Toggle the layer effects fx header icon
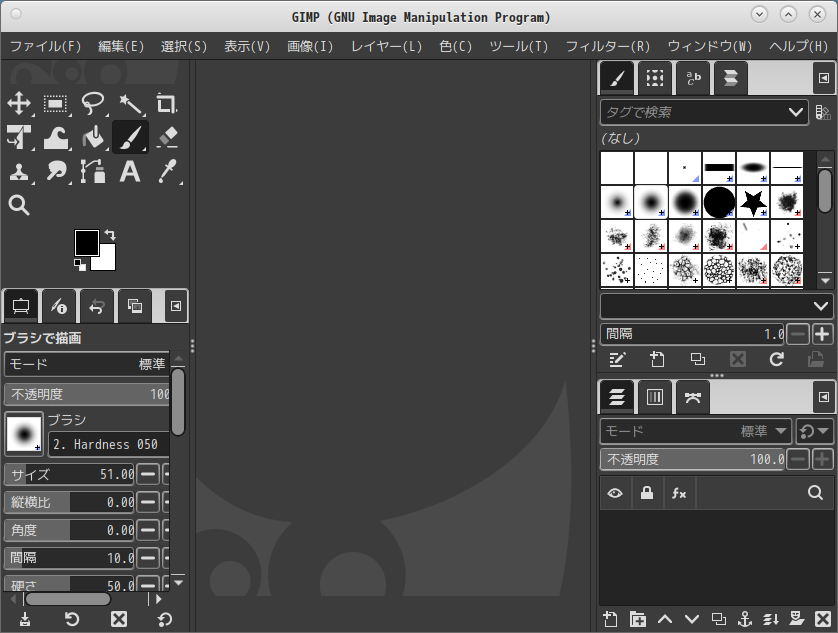Viewport: 838px width, 633px height. pos(679,493)
